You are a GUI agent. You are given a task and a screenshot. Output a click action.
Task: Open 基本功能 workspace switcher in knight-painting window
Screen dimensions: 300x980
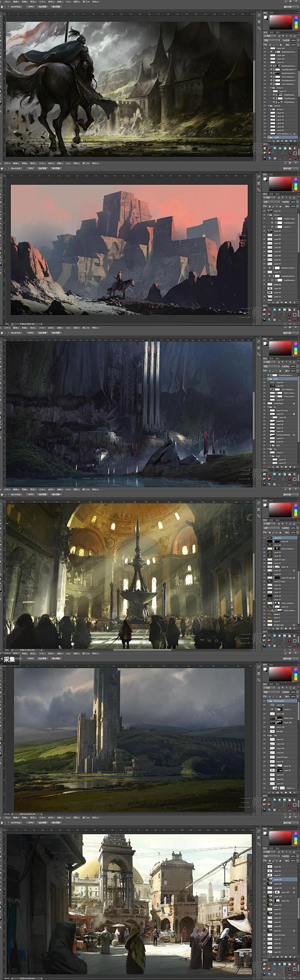coord(291,7)
